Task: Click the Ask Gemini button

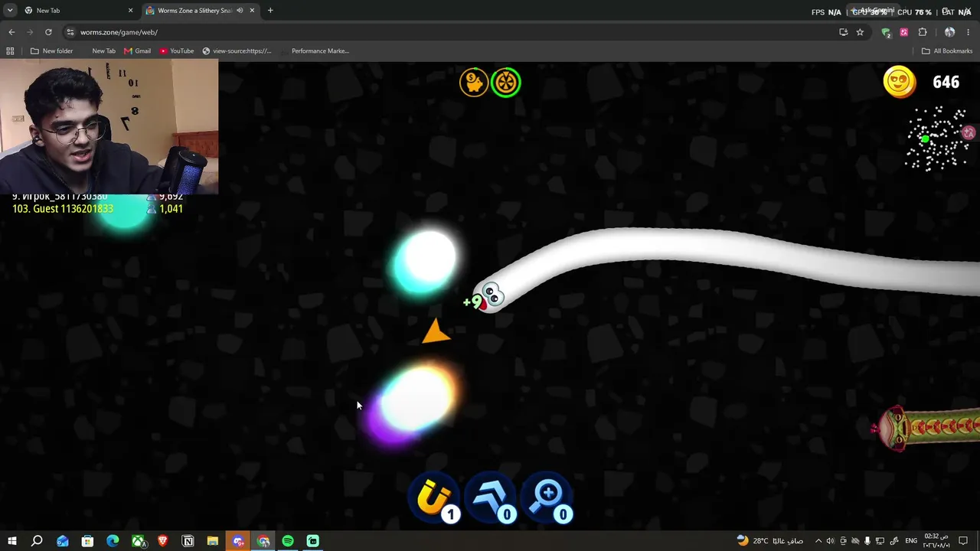Action: tap(872, 11)
